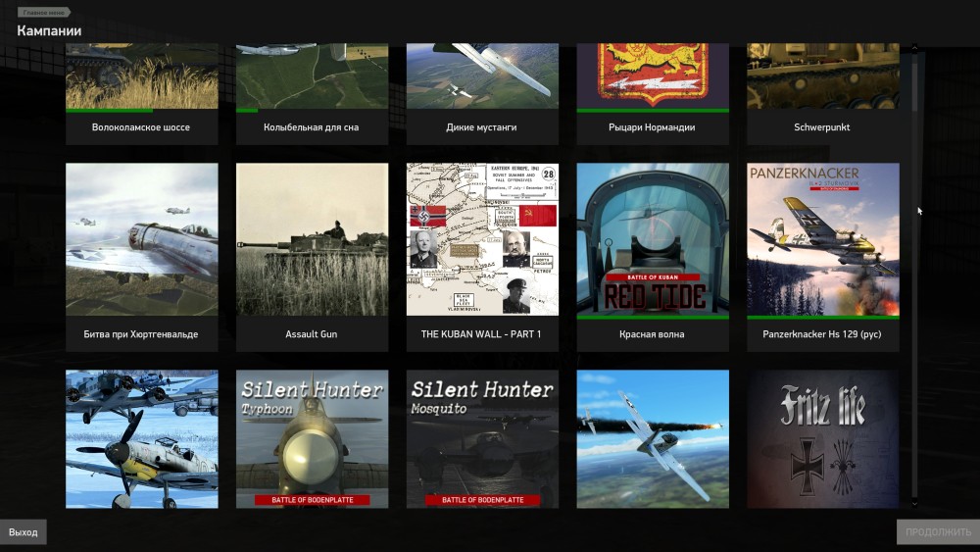Click the Волоколамское шоссе progress bar
Screen dimensions: 980x552
[x=142, y=111]
